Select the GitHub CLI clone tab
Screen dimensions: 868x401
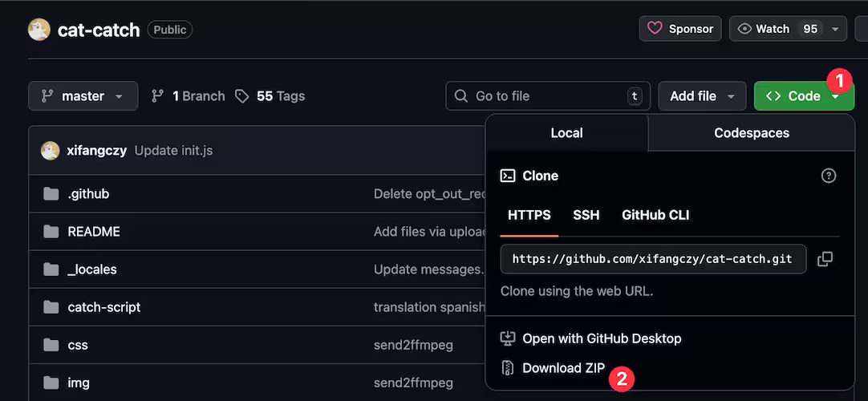[655, 215]
